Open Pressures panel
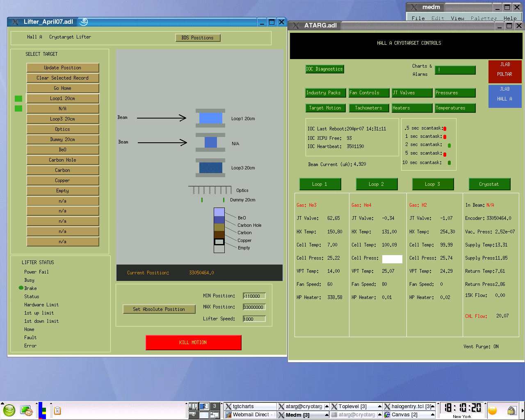Image resolution: width=525 pixels, height=420 pixels. (x=455, y=93)
